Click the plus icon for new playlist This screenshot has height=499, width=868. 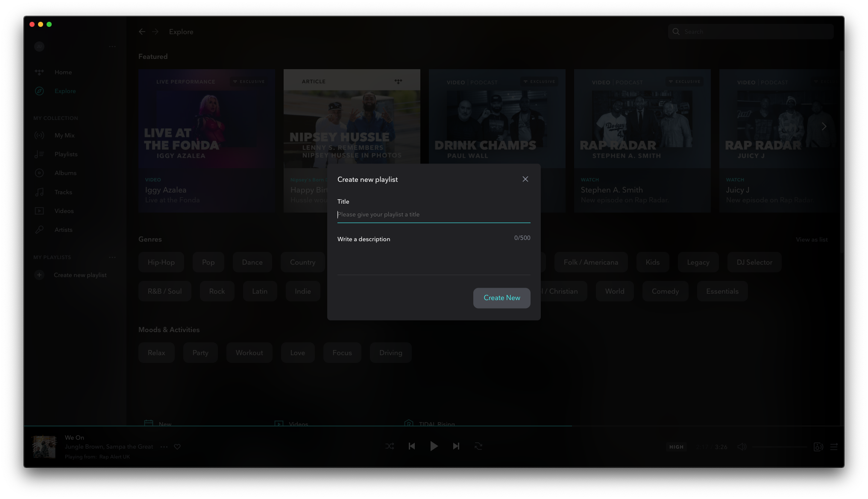coord(39,275)
